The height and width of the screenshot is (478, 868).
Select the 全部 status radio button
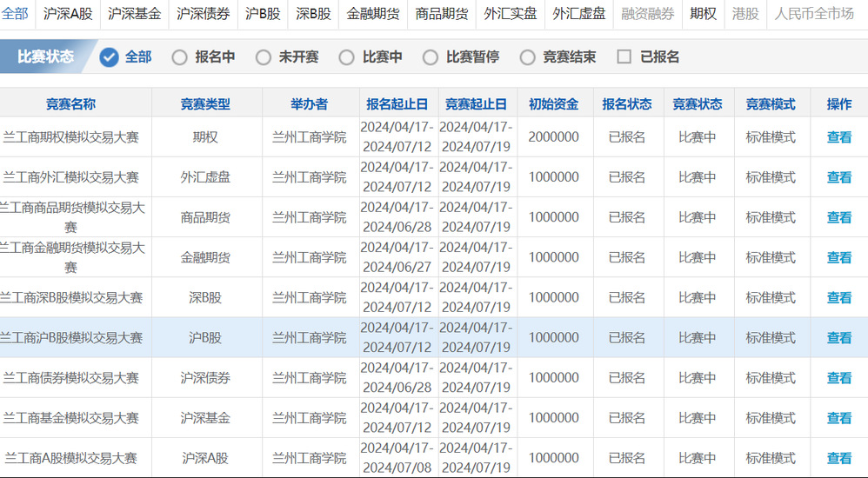tap(110, 57)
